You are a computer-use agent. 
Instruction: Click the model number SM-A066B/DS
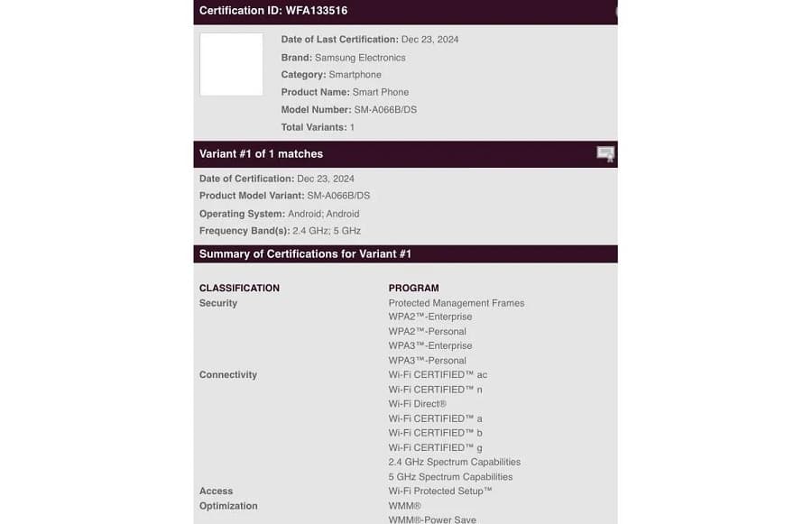[385, 110]
